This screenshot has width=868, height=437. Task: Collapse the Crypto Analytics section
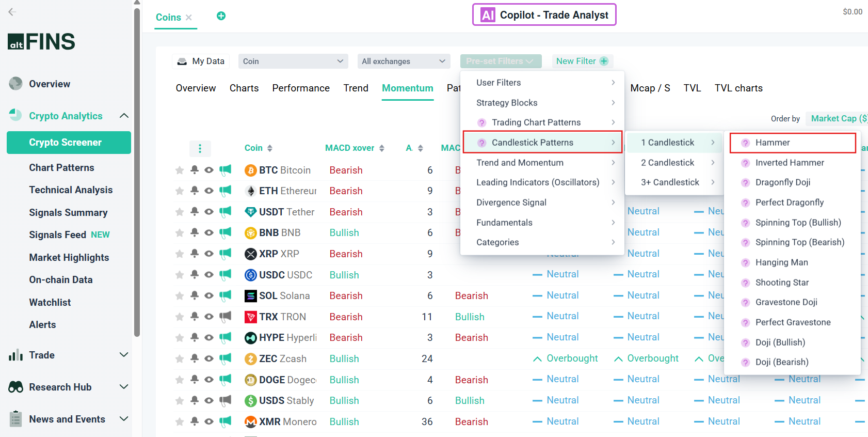click(x=124, y=116)
